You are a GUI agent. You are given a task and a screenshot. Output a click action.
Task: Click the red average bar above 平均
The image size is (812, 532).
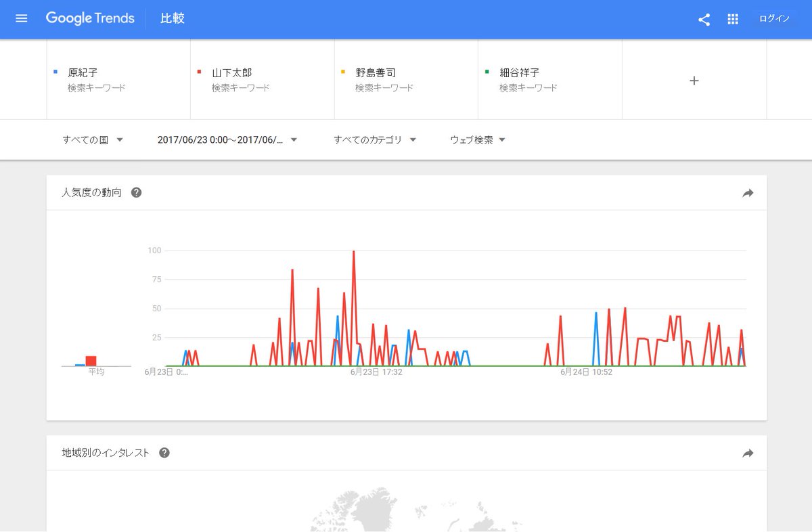click(x=91, y=361)
